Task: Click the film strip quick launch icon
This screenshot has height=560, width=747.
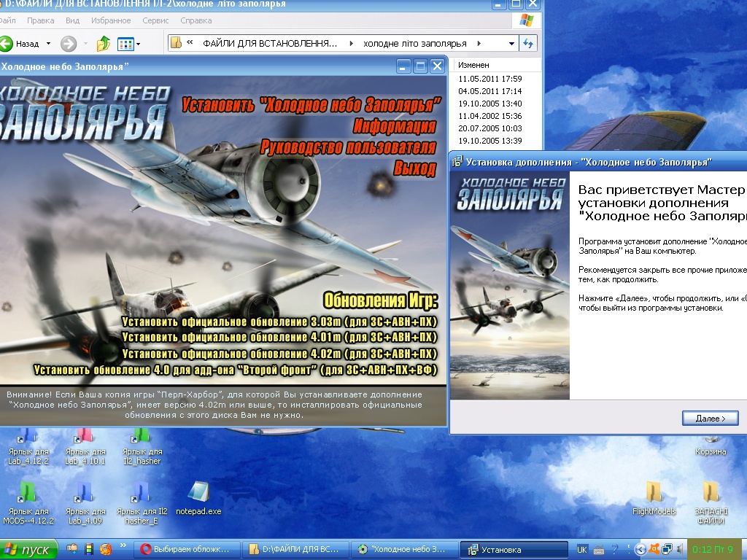Action: tap(88, 549)
